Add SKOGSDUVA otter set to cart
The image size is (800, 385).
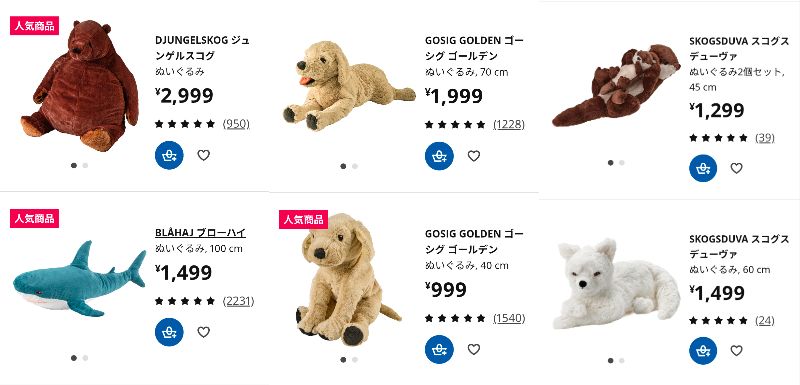click(703, 168)
